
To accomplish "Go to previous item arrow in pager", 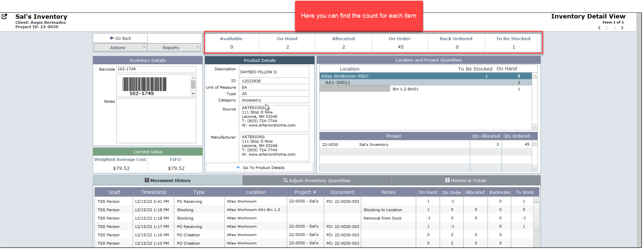I will tap(607, 28).
